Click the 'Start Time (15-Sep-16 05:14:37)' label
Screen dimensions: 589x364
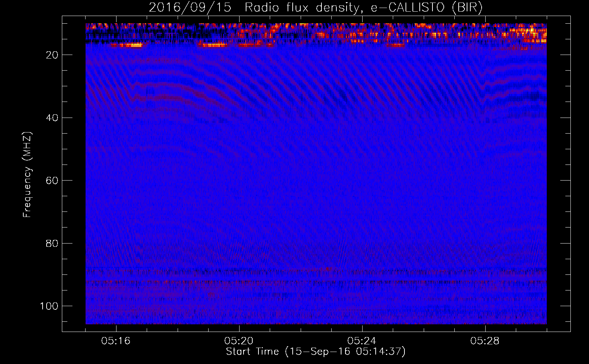tap(316, 352)
